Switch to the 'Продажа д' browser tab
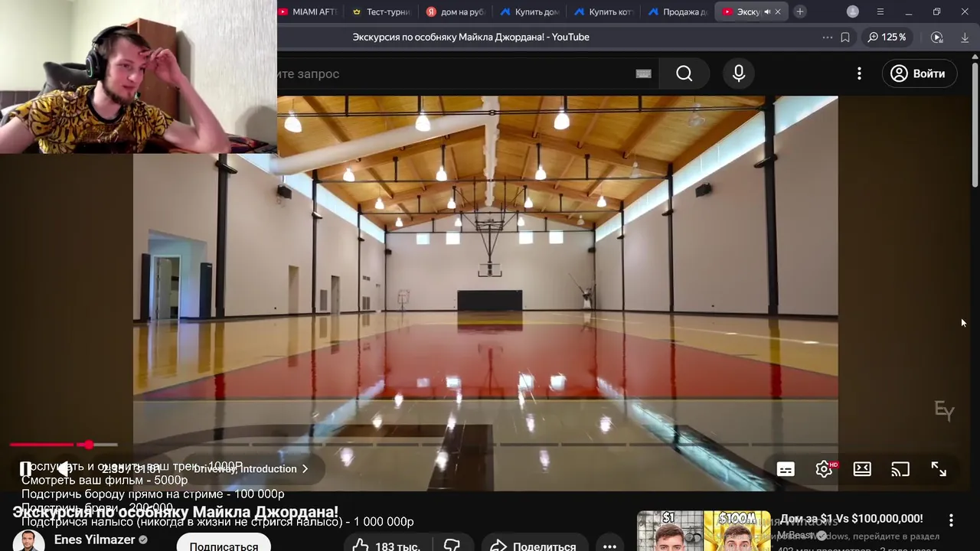 (678, 11)
